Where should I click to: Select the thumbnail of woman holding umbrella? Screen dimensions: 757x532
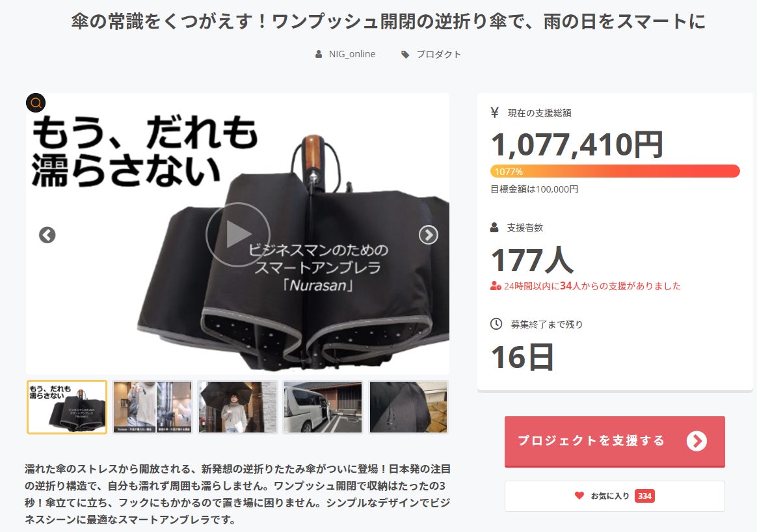237,407
